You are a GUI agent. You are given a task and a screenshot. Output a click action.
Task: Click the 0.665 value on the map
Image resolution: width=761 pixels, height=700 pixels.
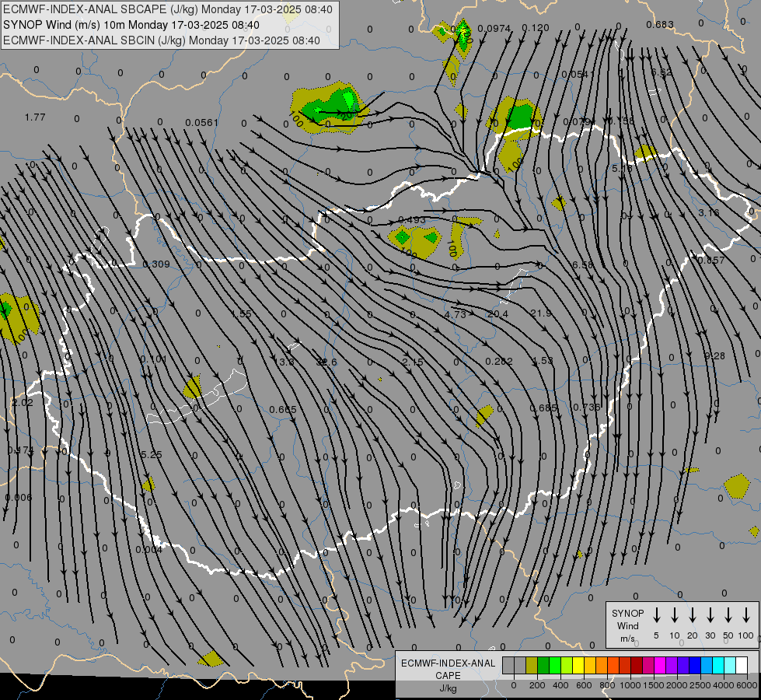point(283,410)
